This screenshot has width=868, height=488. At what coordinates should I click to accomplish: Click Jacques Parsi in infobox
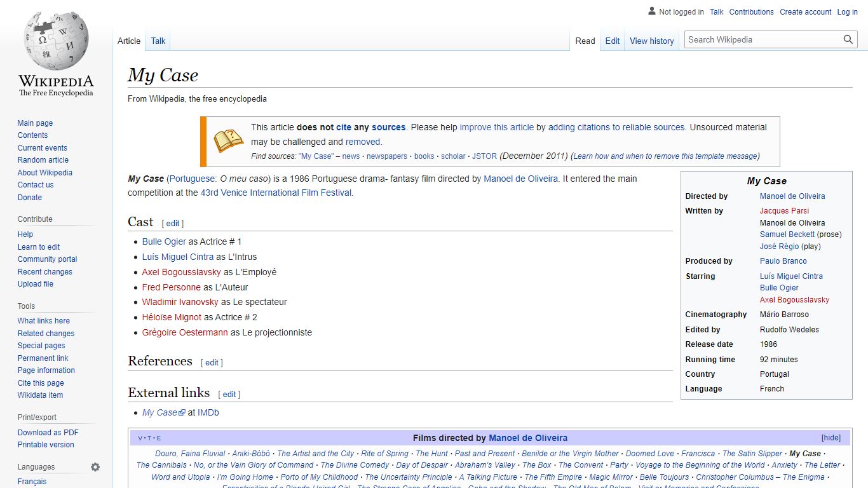point(784,211)
